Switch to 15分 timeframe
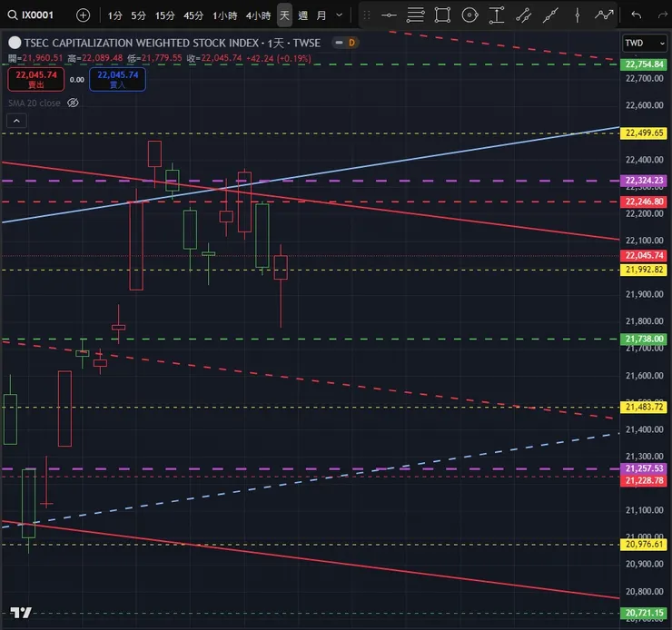 click(x=164, y=15)
